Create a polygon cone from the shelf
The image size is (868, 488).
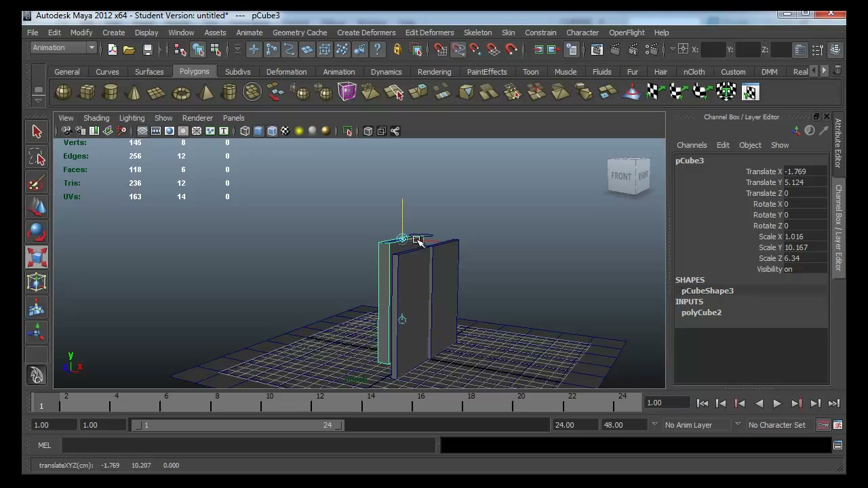click(x=134, y=92)
